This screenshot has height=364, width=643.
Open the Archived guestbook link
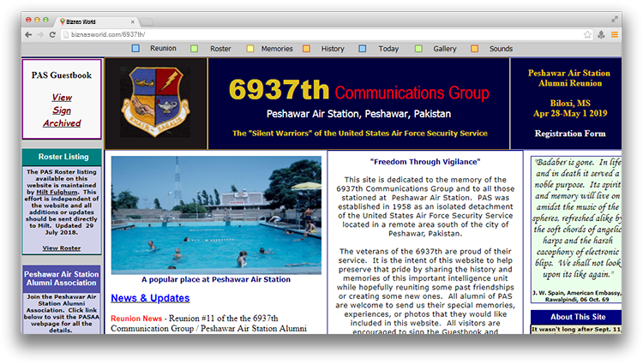tap(62, 123)
